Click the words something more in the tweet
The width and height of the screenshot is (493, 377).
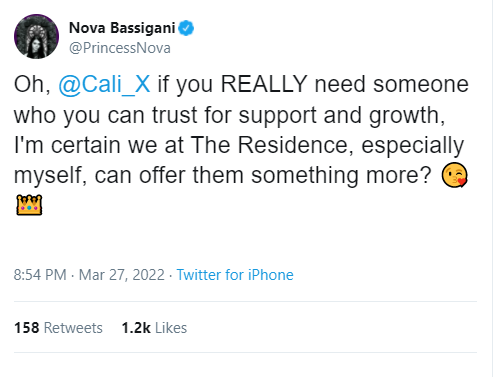coord(338,175)
